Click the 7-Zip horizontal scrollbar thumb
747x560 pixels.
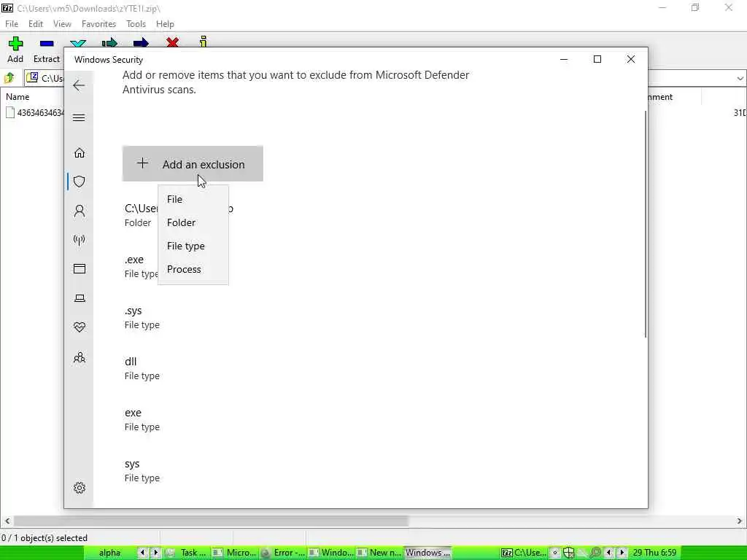211,521
